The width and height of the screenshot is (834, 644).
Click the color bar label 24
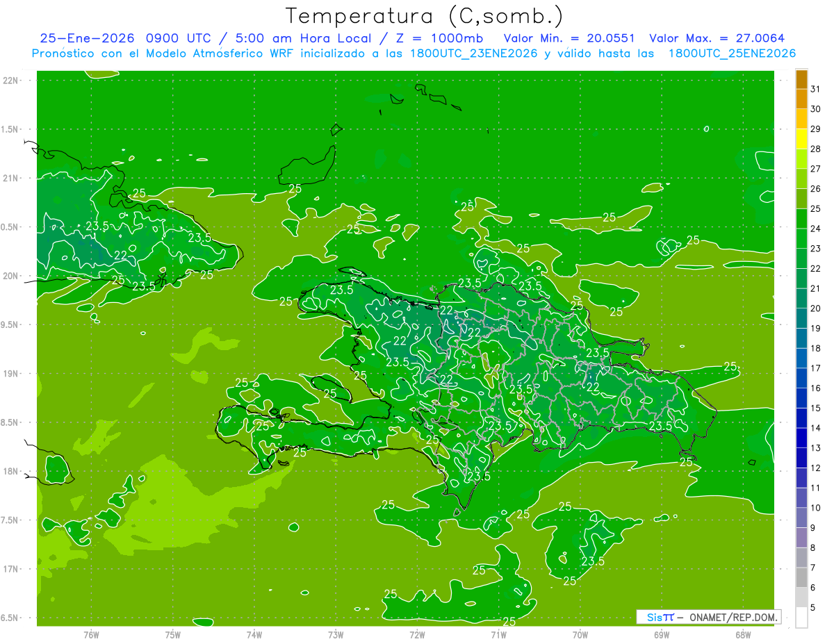(x=816, y=229)
